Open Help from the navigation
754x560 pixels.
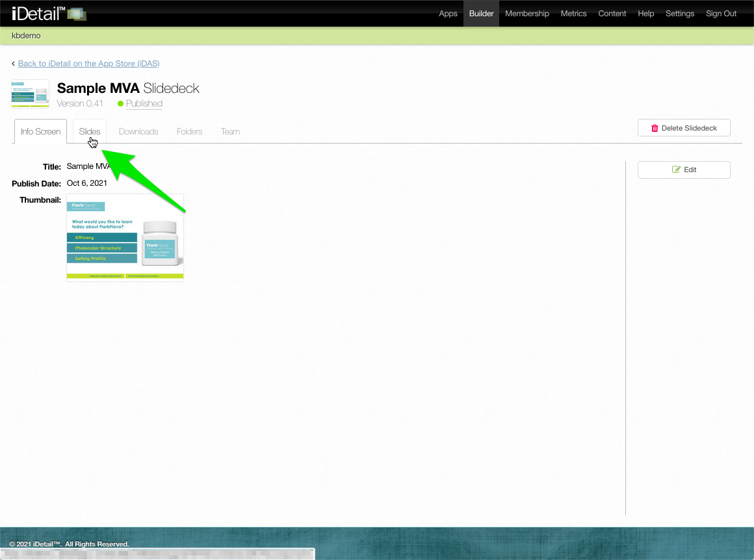coord(646,14)
